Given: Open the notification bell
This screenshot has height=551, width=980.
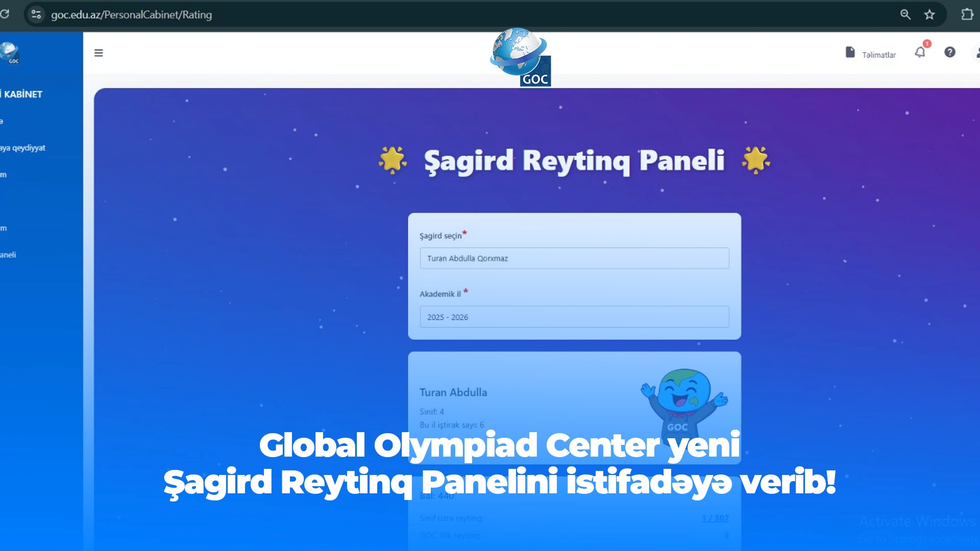Looking at the screenshot, I should 920,52.
